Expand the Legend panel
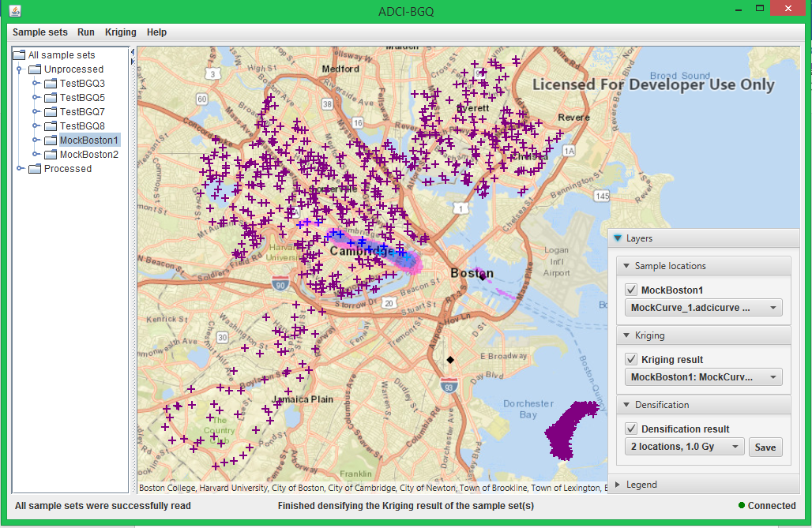The height and width of the screenshot is (528, 812). point(617,485)
